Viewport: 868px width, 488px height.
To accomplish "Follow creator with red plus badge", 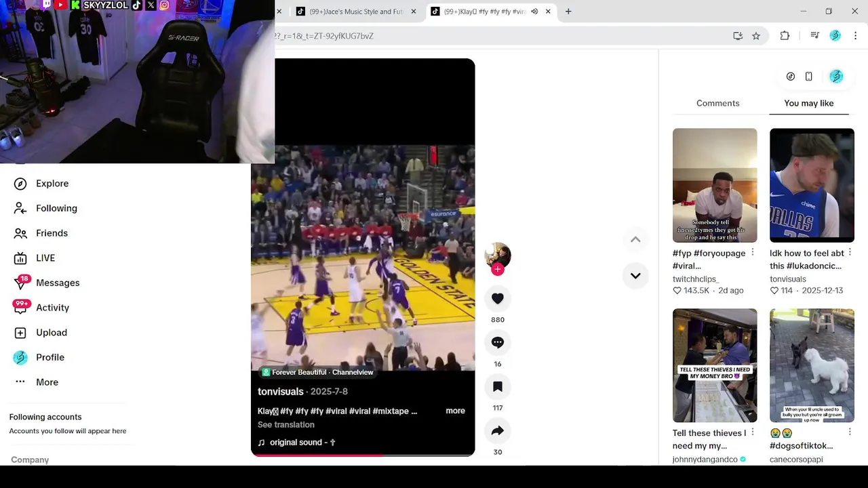I will [498, 269].
